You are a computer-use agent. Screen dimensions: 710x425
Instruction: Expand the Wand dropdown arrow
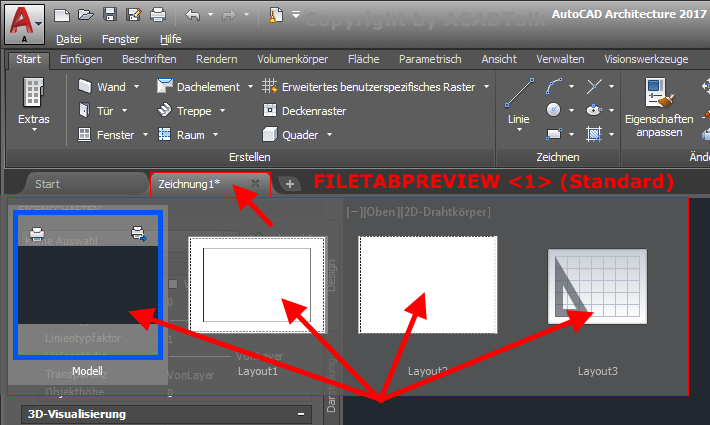pos(136,86)
